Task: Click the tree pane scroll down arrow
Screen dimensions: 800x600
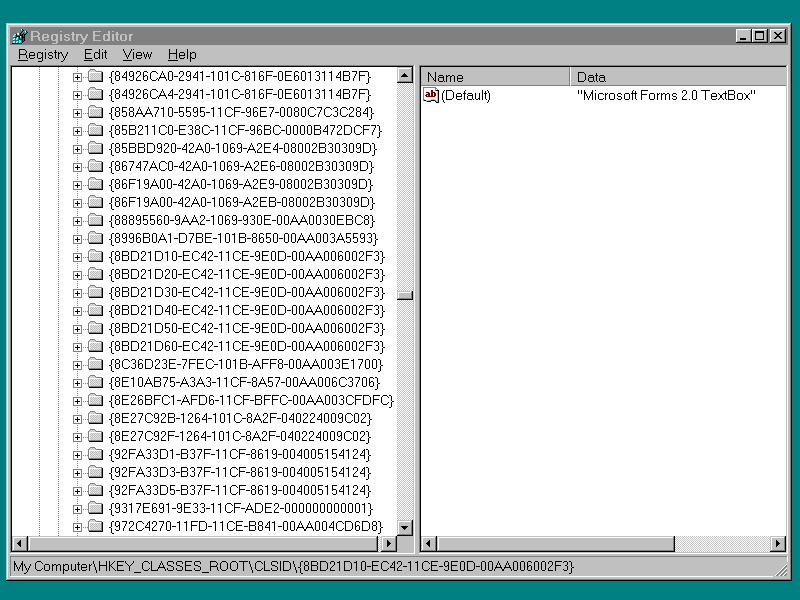Action: pos(405,527)
